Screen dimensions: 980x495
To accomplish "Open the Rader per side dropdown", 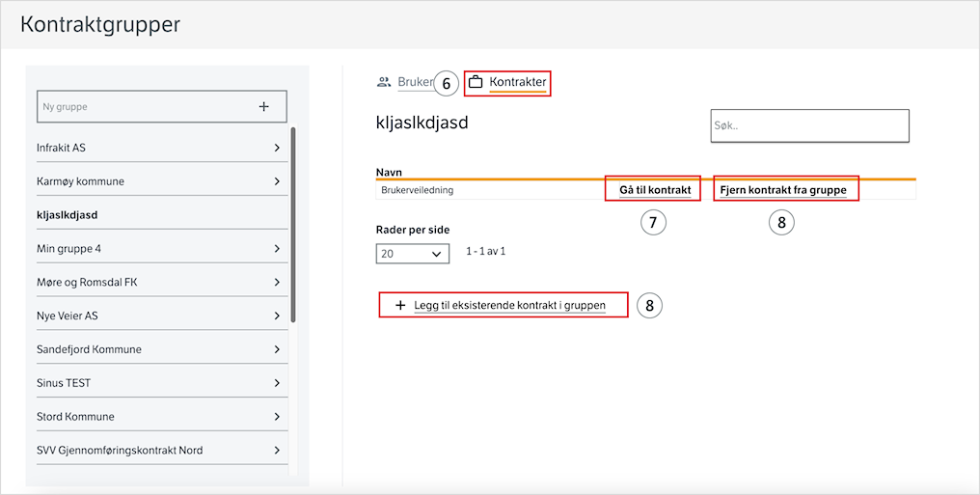I will click(413, 254).
